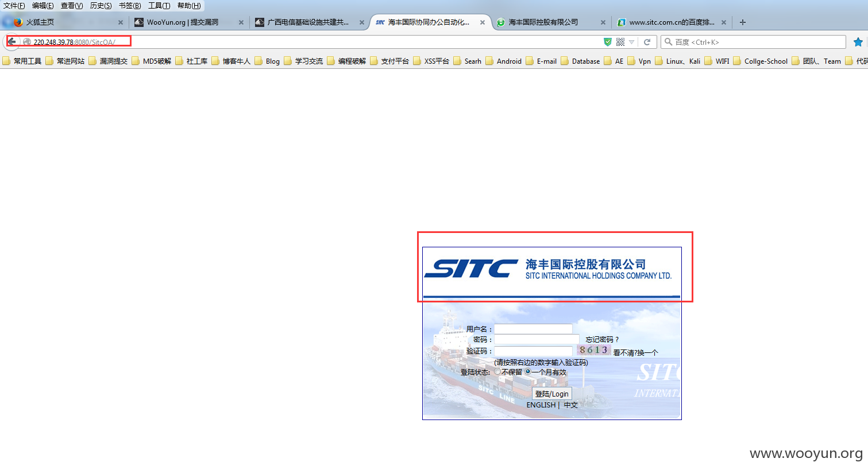This screenshot has width=868, height=470.
Task: Expand the address bar history dropdown arrow
Action: [x=632, y=42]
